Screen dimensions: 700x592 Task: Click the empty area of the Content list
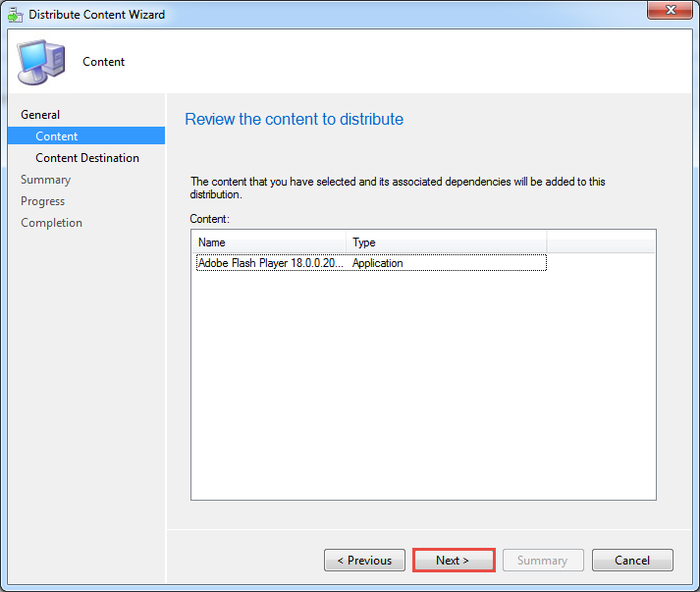[422, 393]
